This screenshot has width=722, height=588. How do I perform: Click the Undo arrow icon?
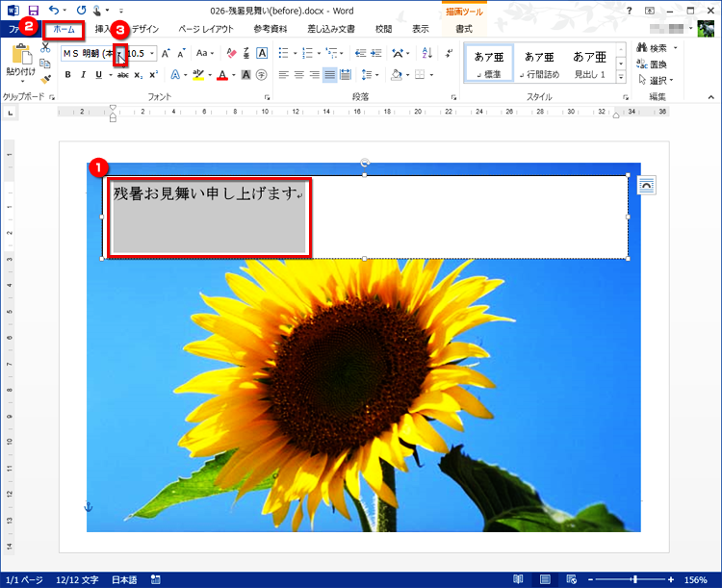pos(54,11)
